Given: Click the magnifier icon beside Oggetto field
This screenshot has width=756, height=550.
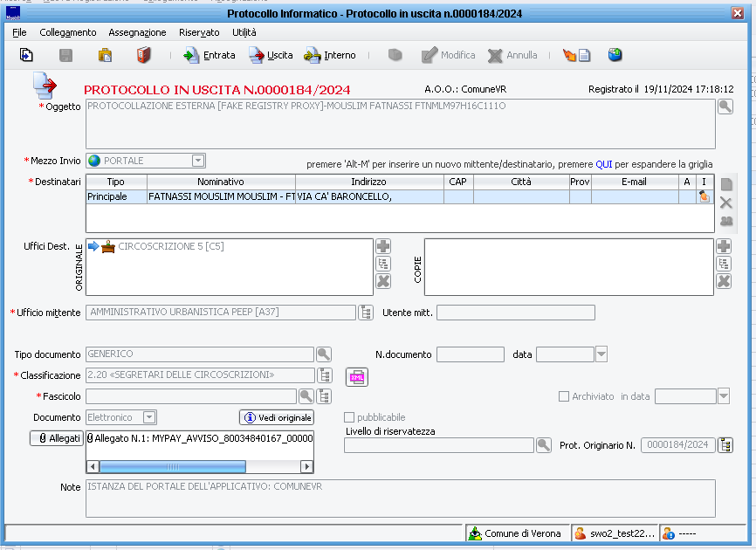Looking at the screenshot, I should click(725, 107).
